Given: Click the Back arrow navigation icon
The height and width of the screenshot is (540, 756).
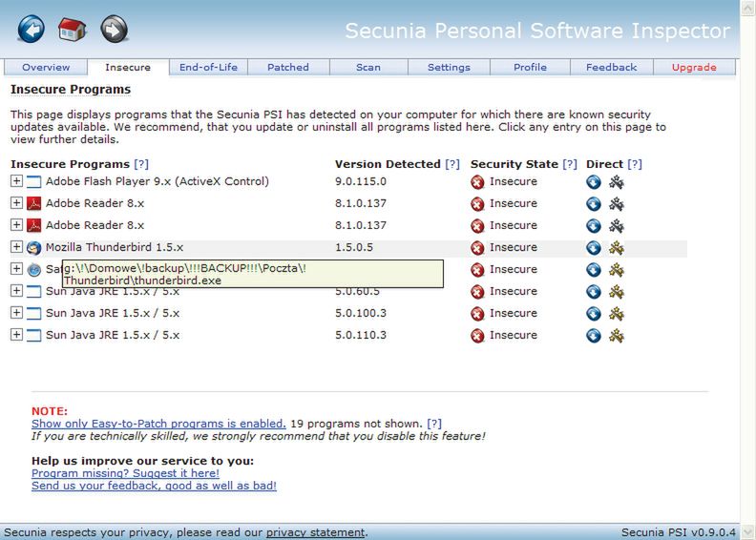Looking at the screenshot, I should (31, 30).
